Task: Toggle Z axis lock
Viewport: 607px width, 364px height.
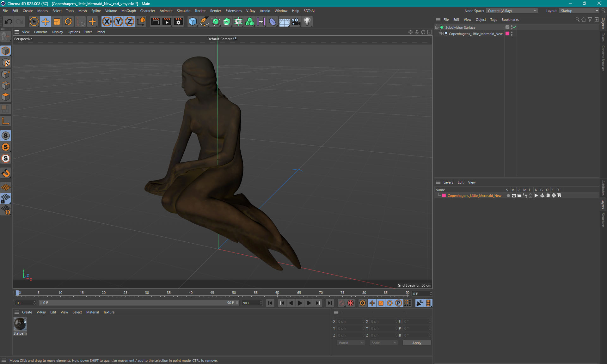Action: click(x=130, y=21)
